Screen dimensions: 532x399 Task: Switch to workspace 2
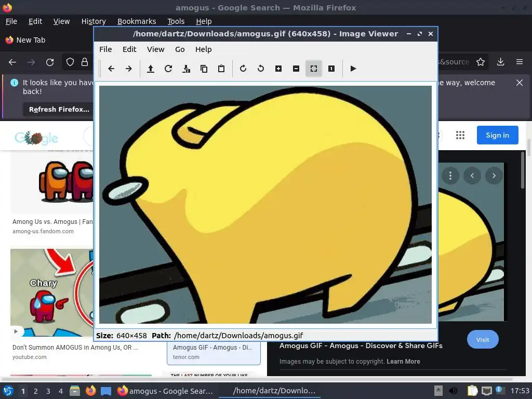coord(36,391)
